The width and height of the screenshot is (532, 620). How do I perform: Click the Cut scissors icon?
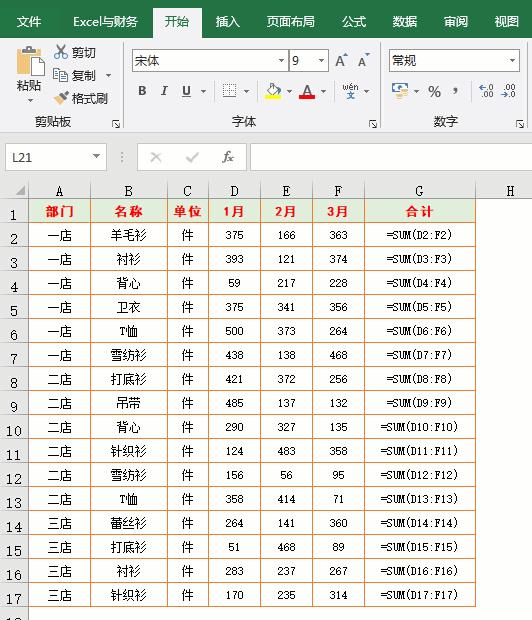[x=61, y=52]
